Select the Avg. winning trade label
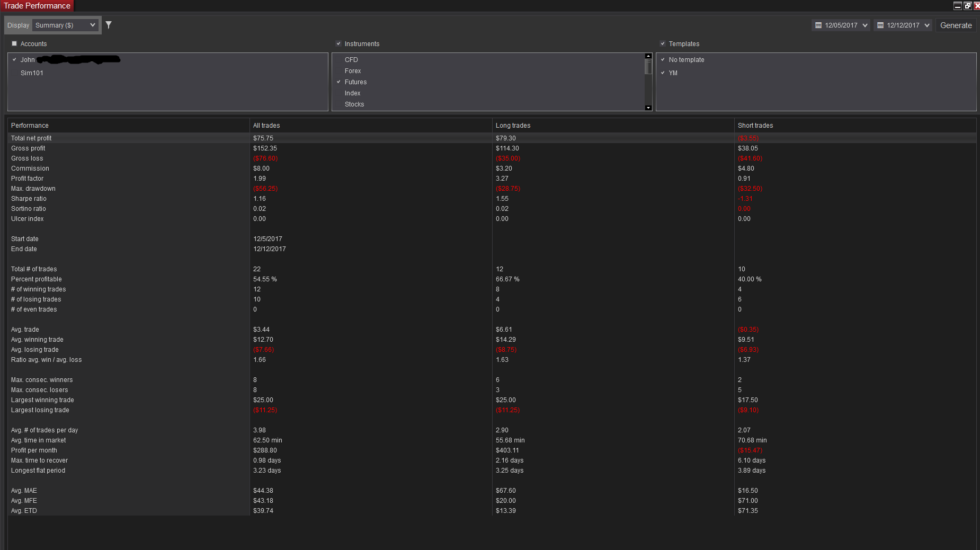 (x=37, y=340)
